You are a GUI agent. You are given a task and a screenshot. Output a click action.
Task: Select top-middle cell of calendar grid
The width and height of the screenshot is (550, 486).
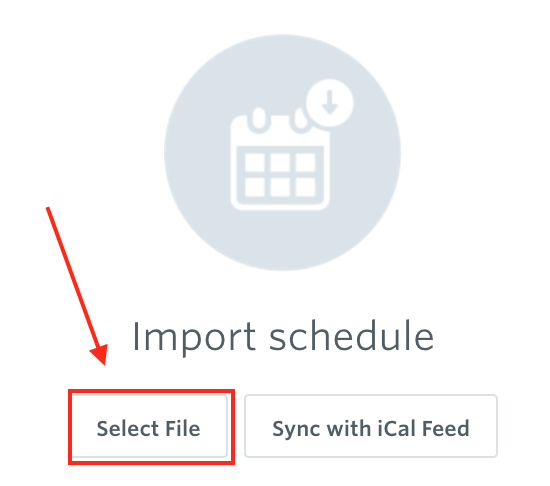tap(280, 162)
